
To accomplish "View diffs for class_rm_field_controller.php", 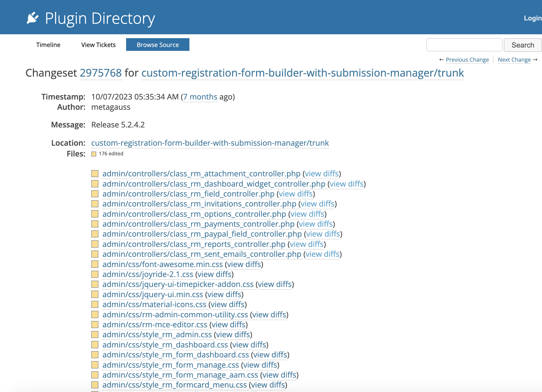I will click(296, 194).
